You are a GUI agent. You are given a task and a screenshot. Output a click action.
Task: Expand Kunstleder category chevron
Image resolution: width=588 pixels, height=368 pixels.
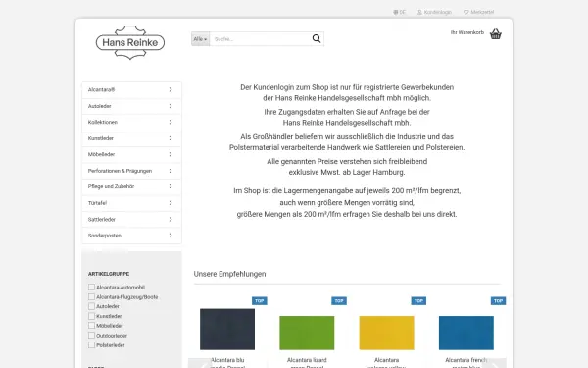tap(171, 138)
